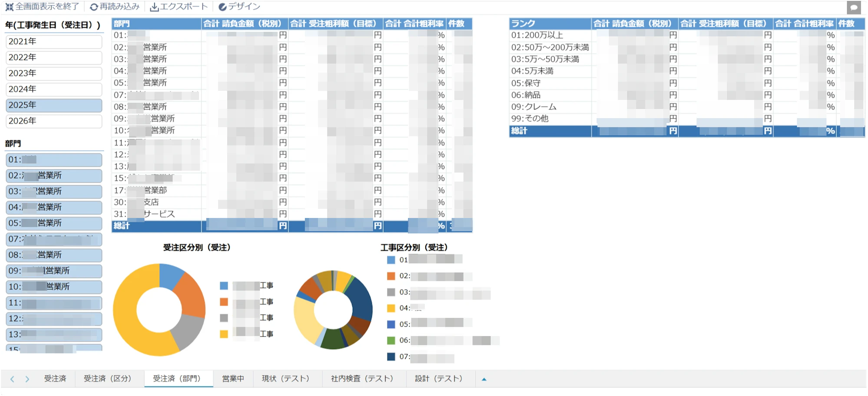Select rank row 09:クレーム

(x=687, y=107)
